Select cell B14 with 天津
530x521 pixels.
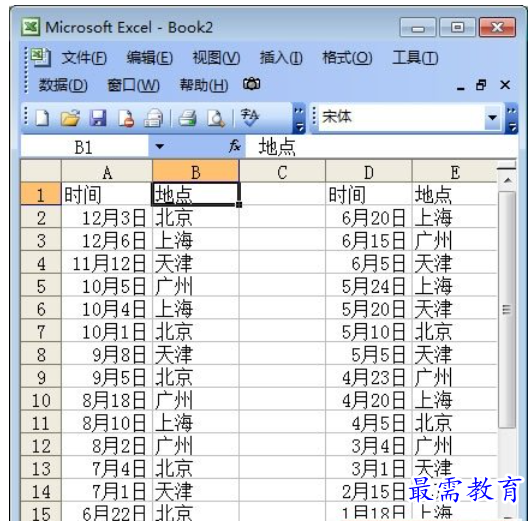[x=196, y=491]
